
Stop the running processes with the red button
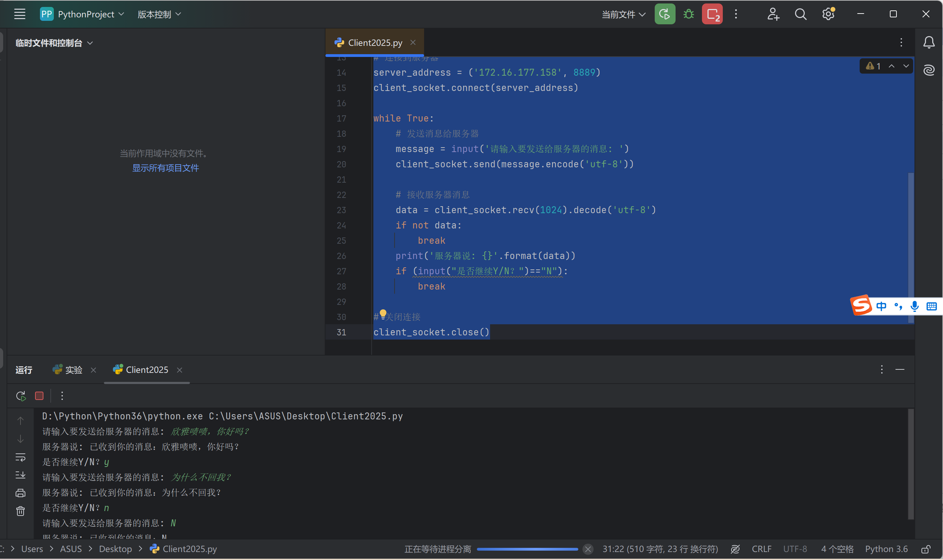712,14
